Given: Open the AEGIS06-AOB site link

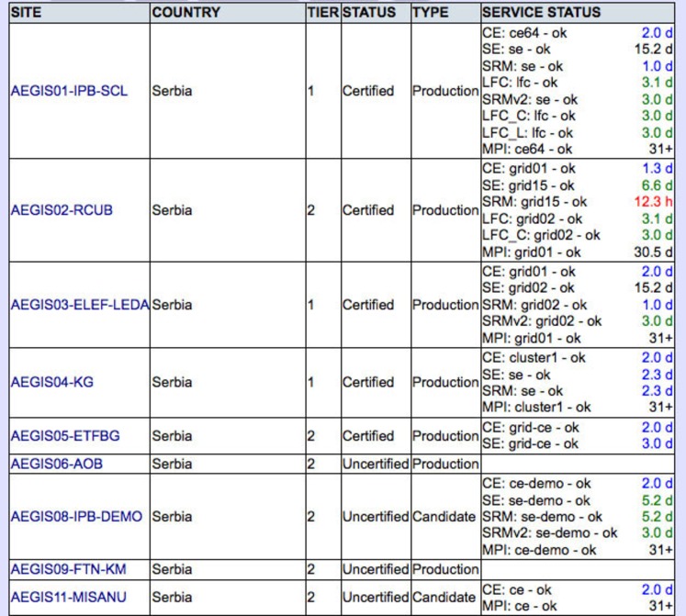Looking at the screenshot, I should [56, 464].
